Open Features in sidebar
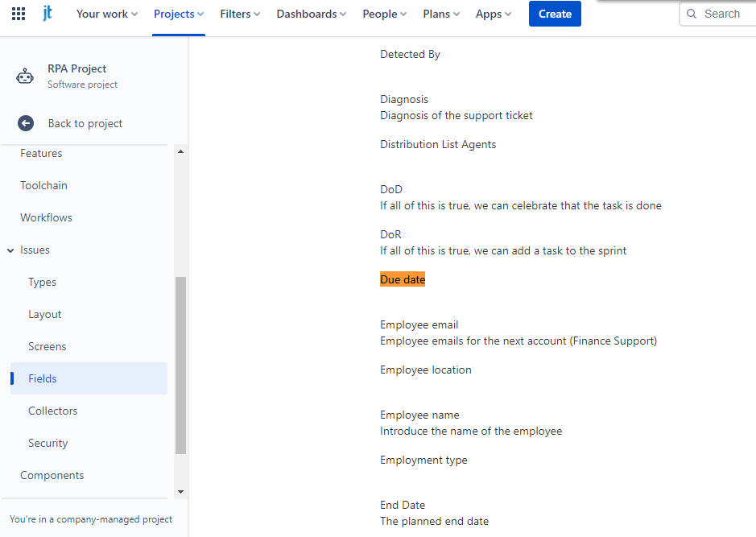 (41, 153)
